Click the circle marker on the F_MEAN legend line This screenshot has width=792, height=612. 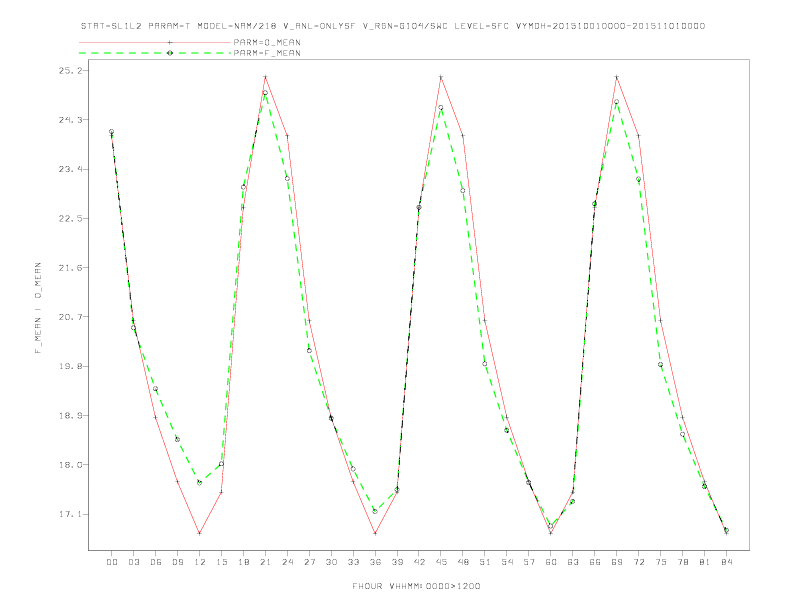point(170,53)
